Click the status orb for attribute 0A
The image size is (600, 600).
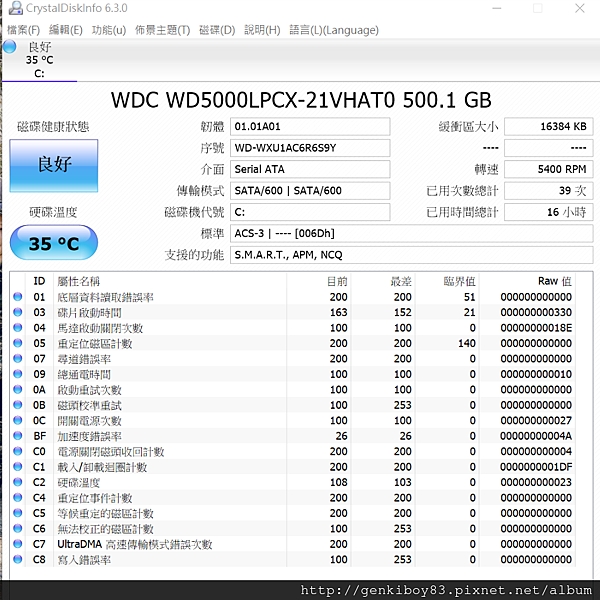coord(18,389)
